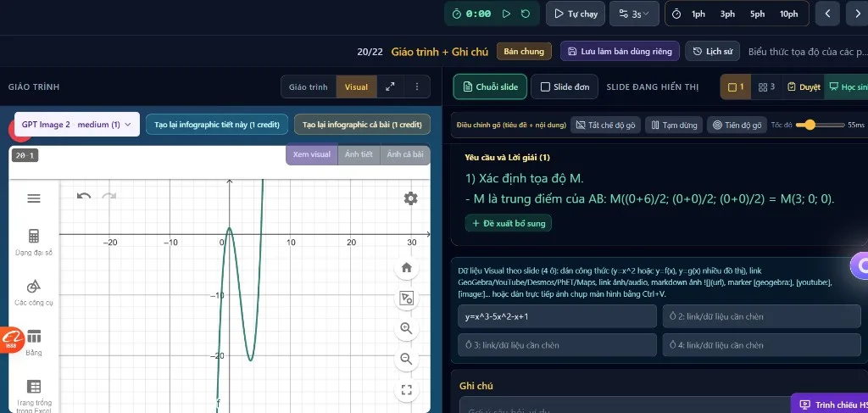868x413 pixels.
Task: Open the GPT Image 2 medium dropdown
Action: pyautogui.click(x=76, y=125)
